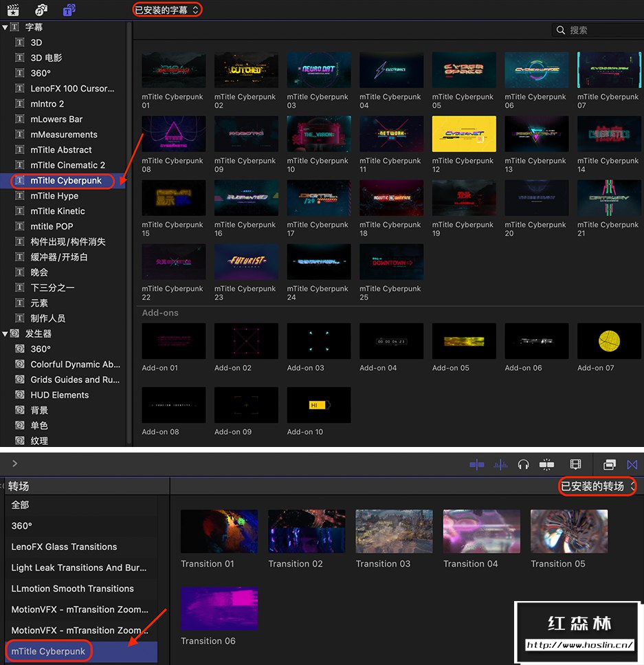Select mTitle Cyberpunk in transitions list

tap(48, 651)
